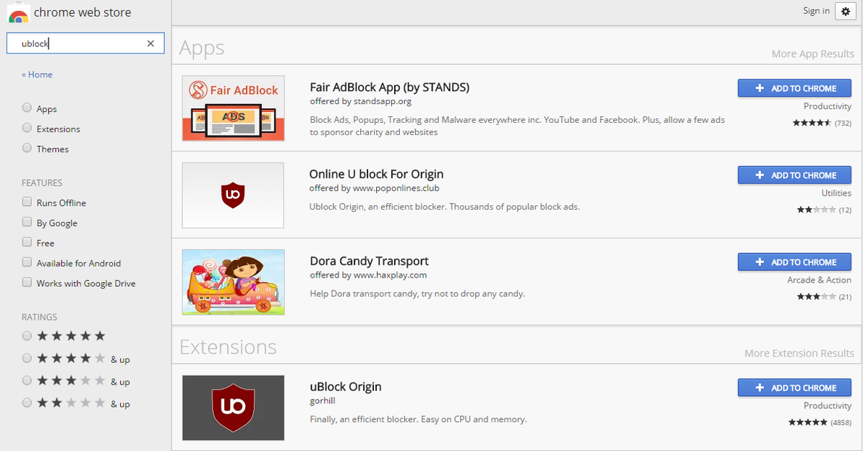Viewport: 868px width, 451px height.
Task: Click the Fair AdBlock star rating (732)
Action: [x=822, y=123]
